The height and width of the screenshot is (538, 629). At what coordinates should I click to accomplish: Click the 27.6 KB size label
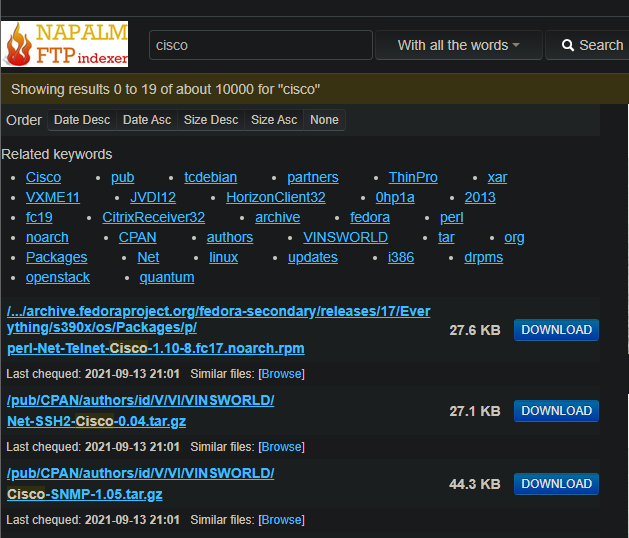coord(475,330)
